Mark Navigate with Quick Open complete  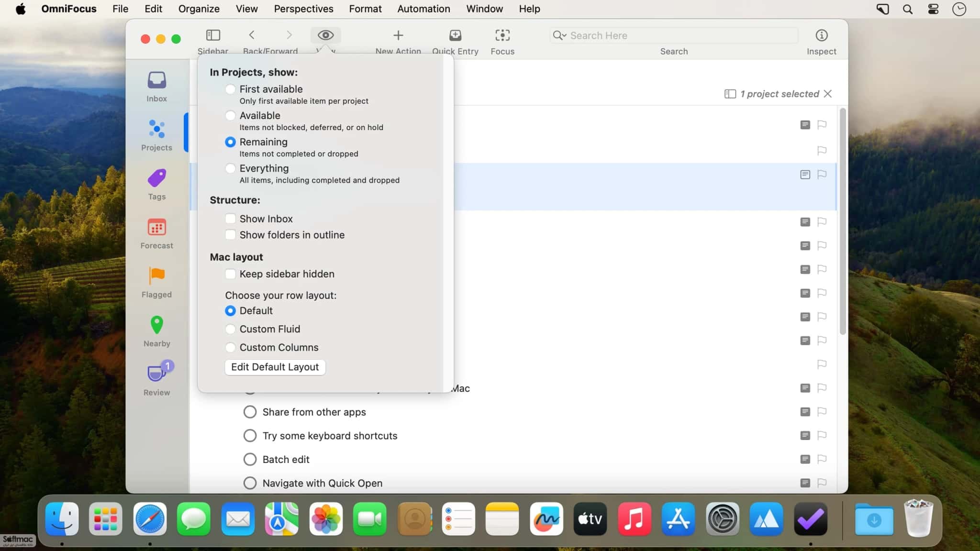click(x=250, y=483)
